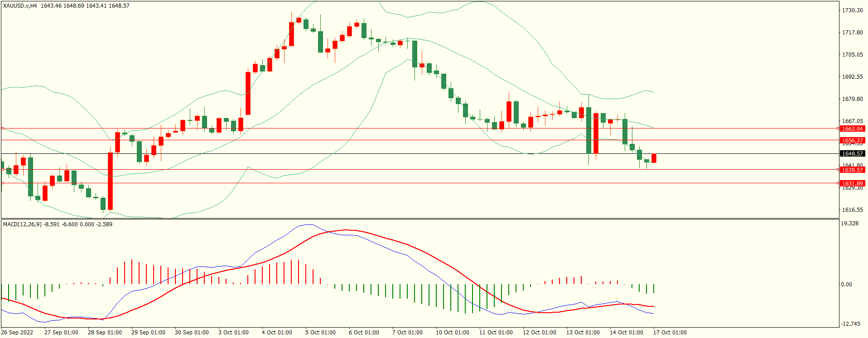Click the 5 Oct 01:00 date label
This screenshot has width=868, height=338.
coord(320,333)
